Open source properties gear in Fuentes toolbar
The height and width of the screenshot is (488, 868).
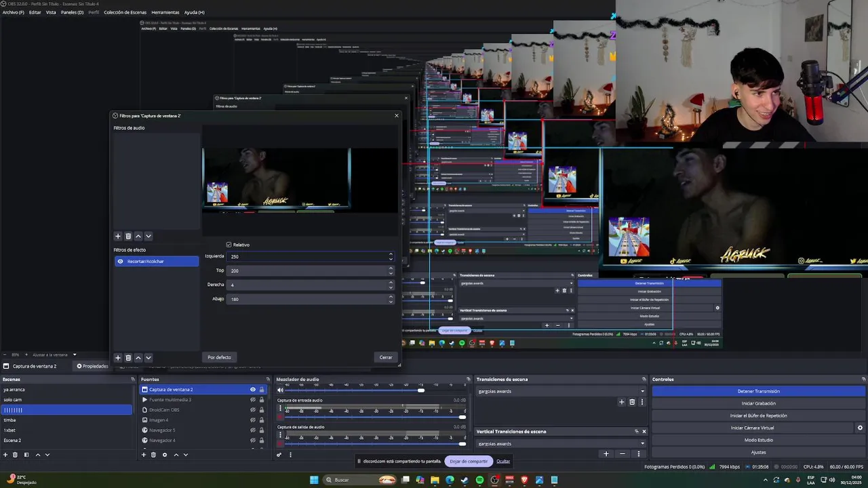[x=165, y=455]
